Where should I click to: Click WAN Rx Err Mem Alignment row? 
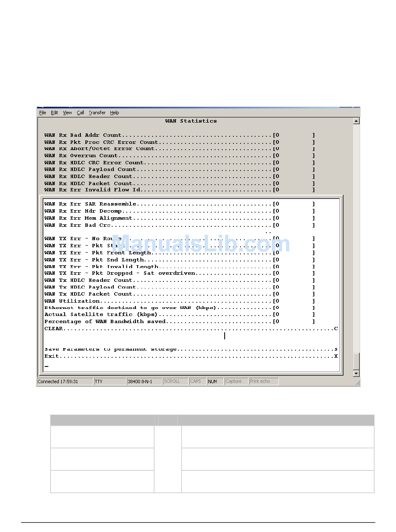(x=180, y=218)
